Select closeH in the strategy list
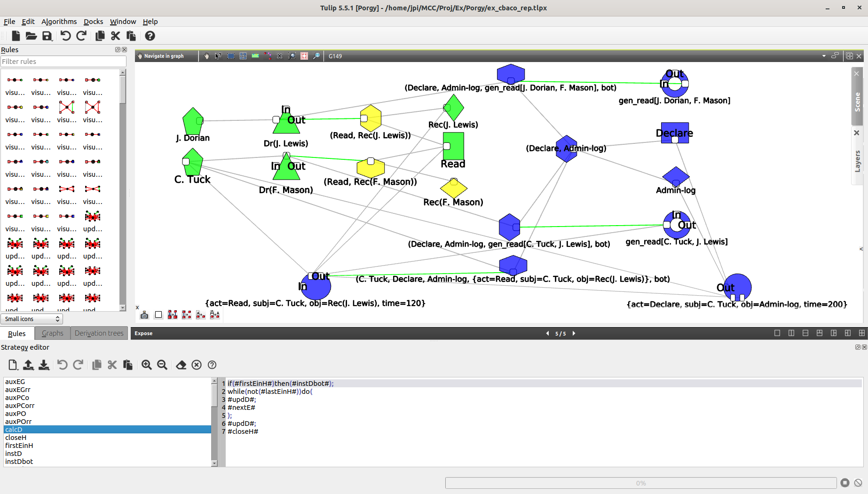 (107, 438)
